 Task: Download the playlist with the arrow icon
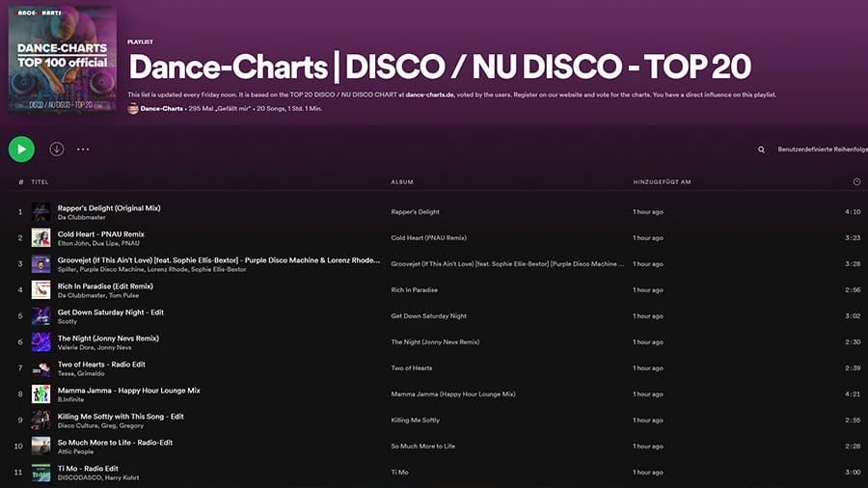[x=57, y=149]
